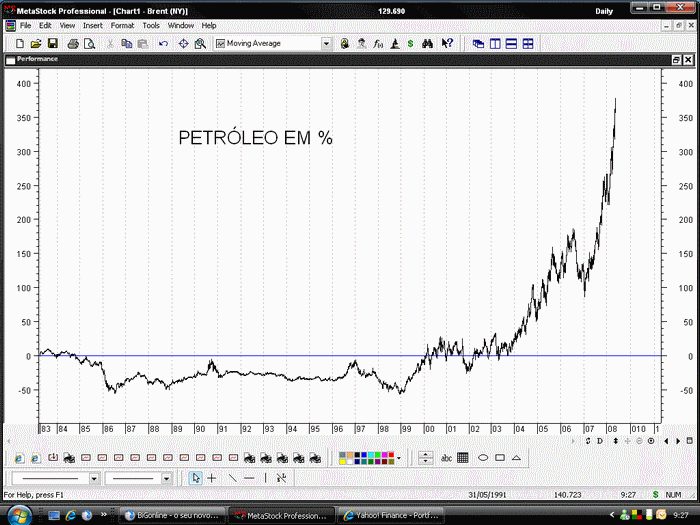
Task: Click the status bar value 140.723
Action: pyautogui.click(x=567, y=495)
